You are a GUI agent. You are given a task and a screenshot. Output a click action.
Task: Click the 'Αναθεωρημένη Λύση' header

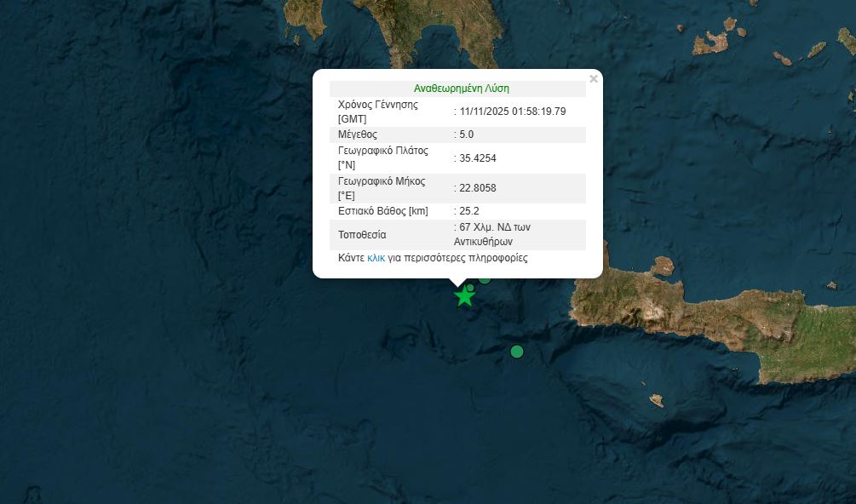pos(461,89)
